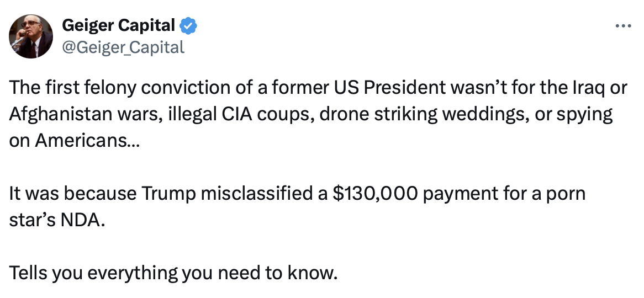Screen dimensions: 644x298
Task: Click the blue verified checkmark badge
Action: pos(189,26)
